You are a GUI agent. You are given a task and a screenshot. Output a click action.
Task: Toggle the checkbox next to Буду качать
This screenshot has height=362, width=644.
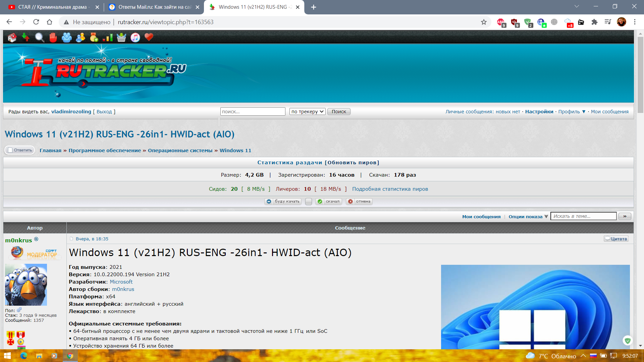click(x=309, y=201)
